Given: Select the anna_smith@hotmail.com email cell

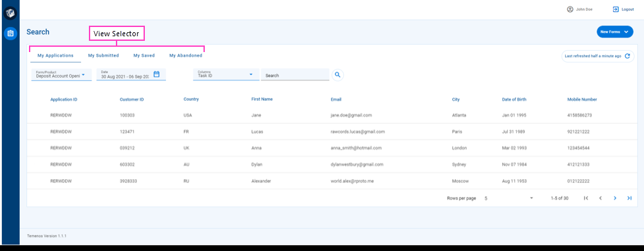Looking at the screenshot, I should tap(356, 148).
